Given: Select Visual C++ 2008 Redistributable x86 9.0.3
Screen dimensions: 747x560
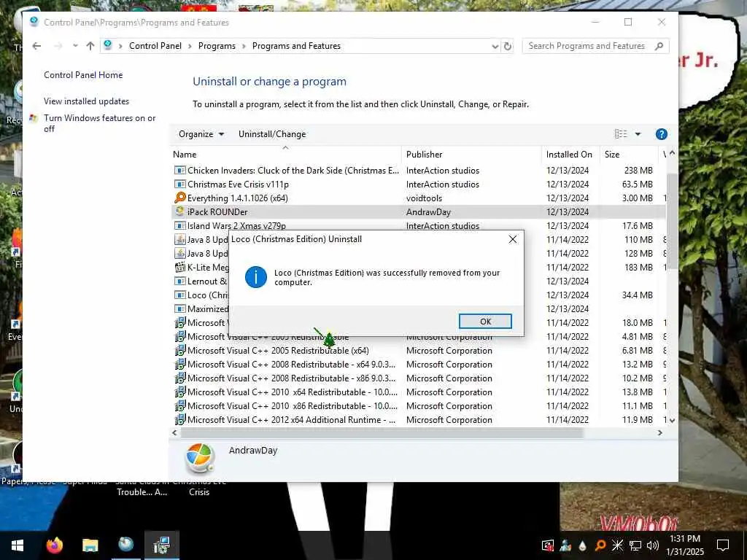Looking at the screenshot, I should click(291, 378).
